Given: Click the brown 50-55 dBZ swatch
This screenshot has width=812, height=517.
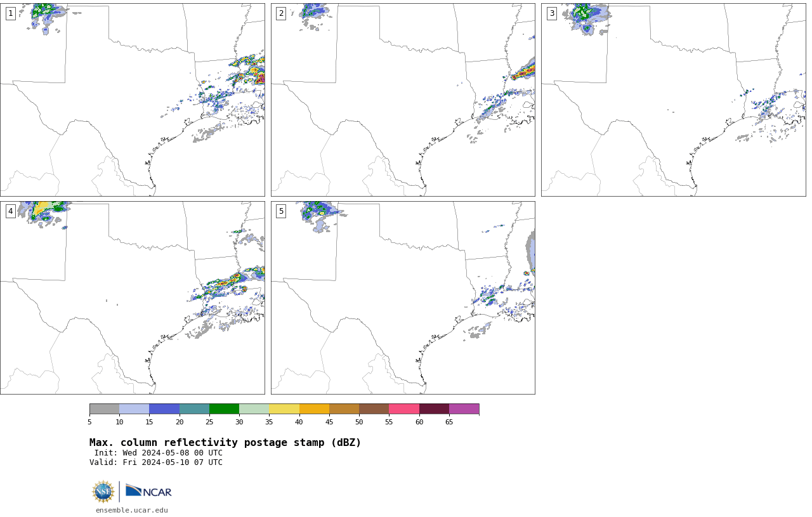Looking at the screenshot, I should point(374,409).
